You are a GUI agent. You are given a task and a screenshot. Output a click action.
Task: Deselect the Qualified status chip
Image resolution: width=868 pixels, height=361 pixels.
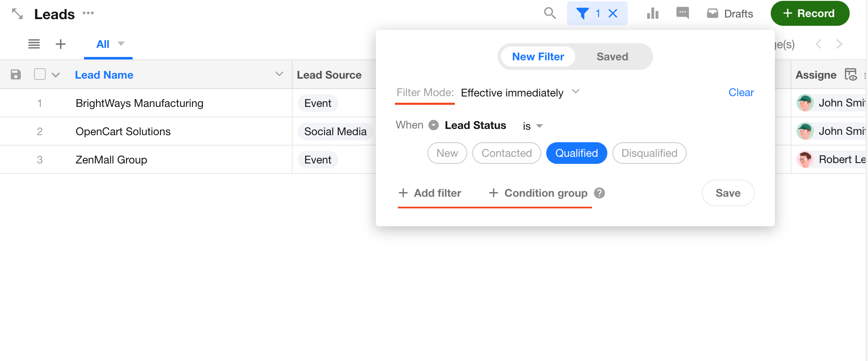coord(576,153)
